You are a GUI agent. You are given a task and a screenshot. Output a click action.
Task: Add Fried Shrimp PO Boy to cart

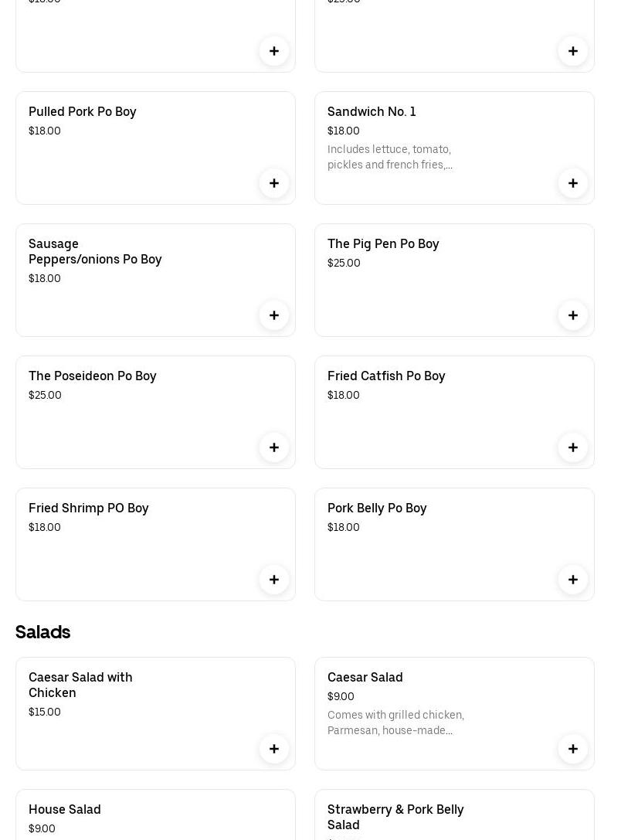[274, 580]
